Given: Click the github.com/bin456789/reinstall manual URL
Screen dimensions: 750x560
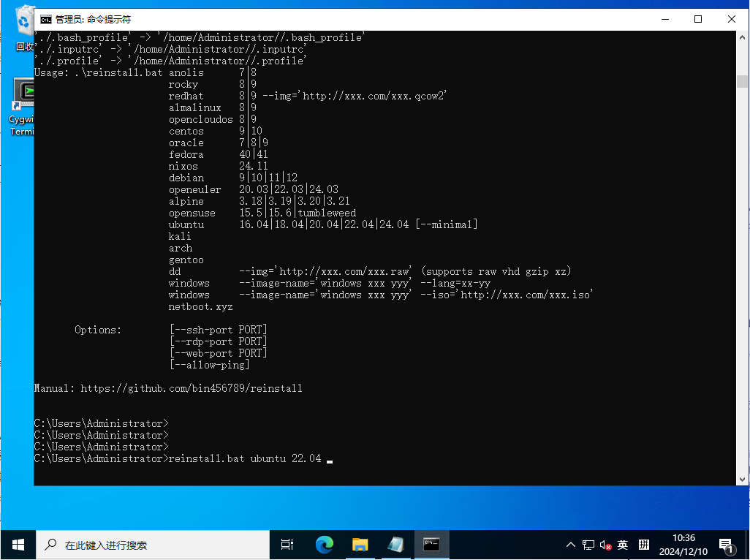Looking at the screenshot, I should pos(192,388).
